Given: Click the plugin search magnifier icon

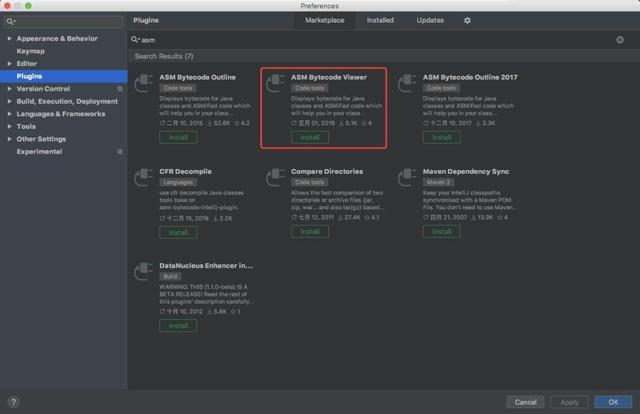Looking at the screenshot, I should 135,40.
